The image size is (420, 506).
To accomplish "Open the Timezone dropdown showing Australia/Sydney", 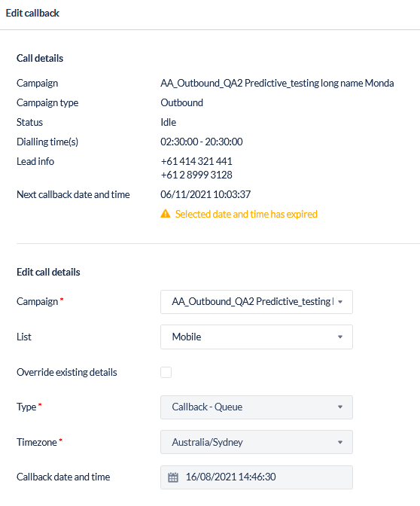I will pyautogui.click(x=257, y=442).
